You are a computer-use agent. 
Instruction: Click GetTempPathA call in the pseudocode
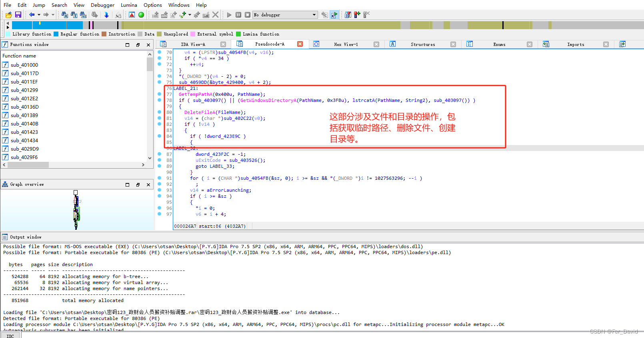coord(196,94)
